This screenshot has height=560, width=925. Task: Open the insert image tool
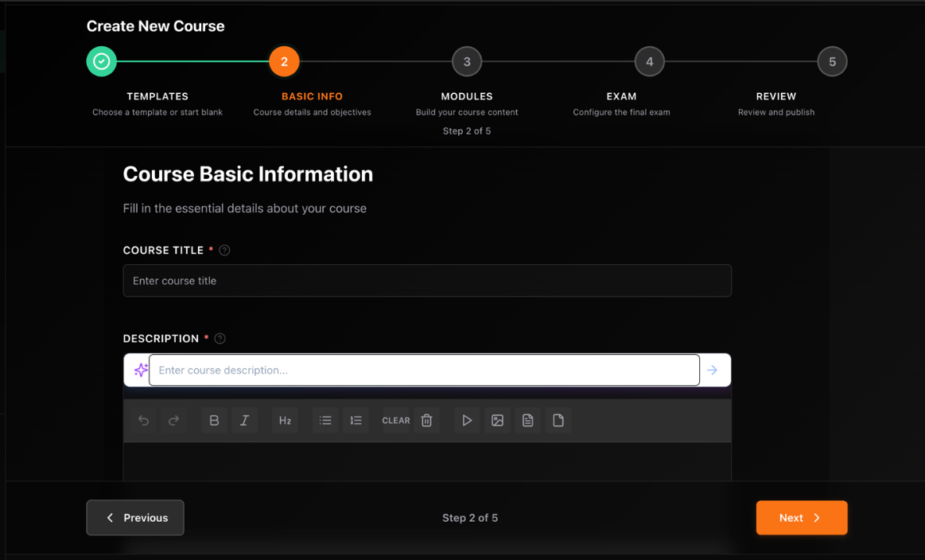[x=497, y=420]
